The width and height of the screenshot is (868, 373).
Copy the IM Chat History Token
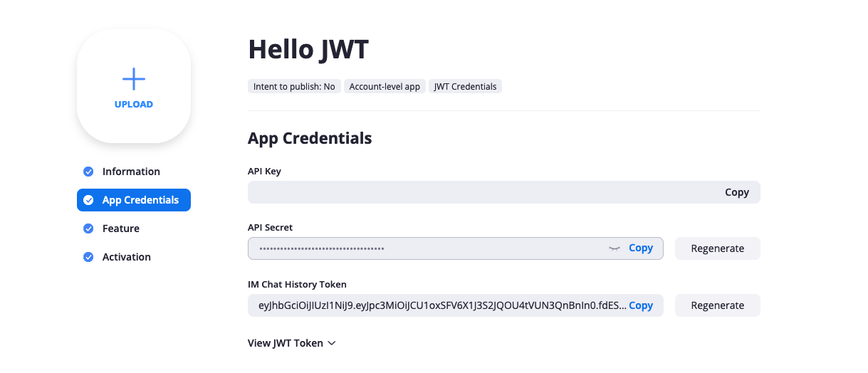pos(641,305)
